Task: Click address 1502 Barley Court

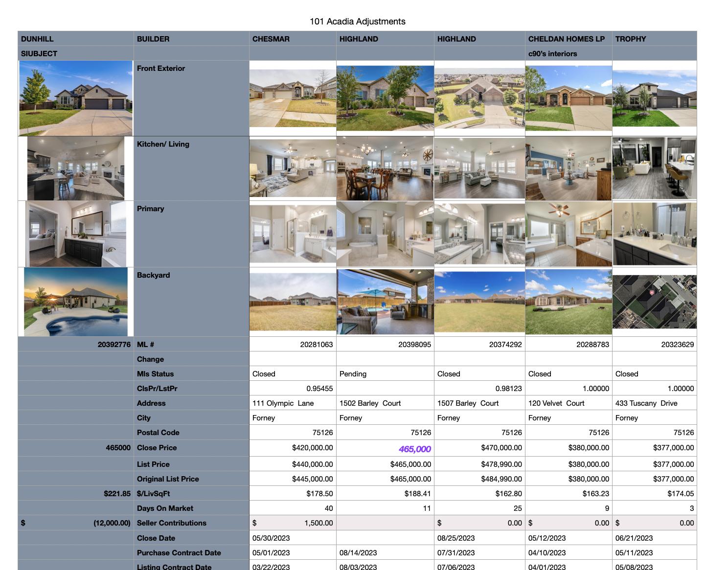Action: (370, 403)
